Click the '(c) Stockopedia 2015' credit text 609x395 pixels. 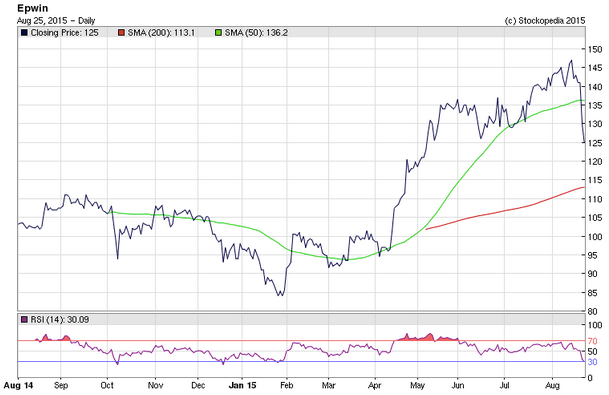545,21
